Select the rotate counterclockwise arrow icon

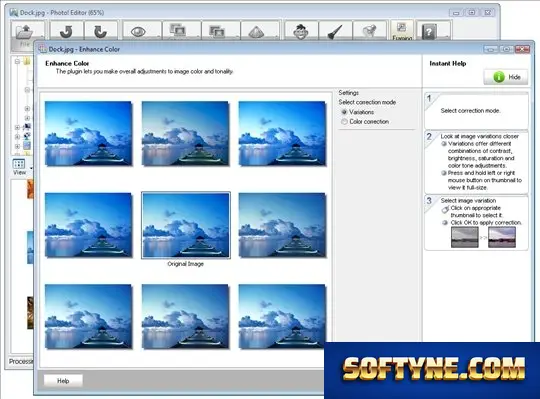(x=66, y=32)
